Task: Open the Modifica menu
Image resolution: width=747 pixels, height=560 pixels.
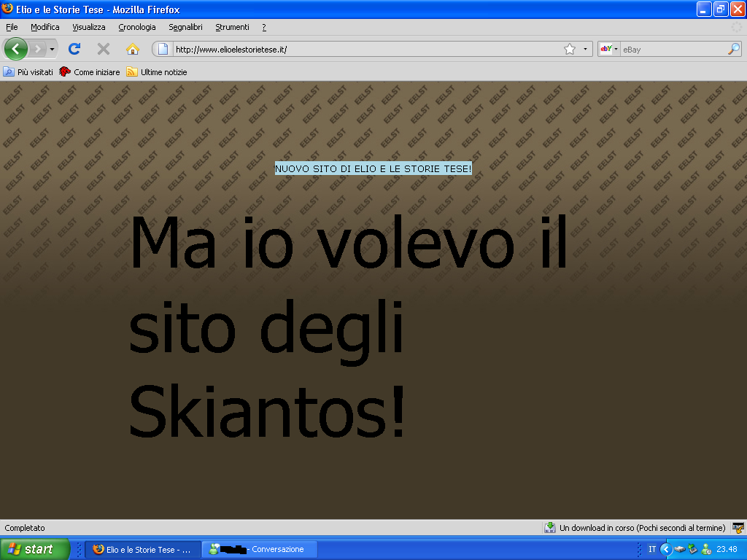Action: click(45, 27)
